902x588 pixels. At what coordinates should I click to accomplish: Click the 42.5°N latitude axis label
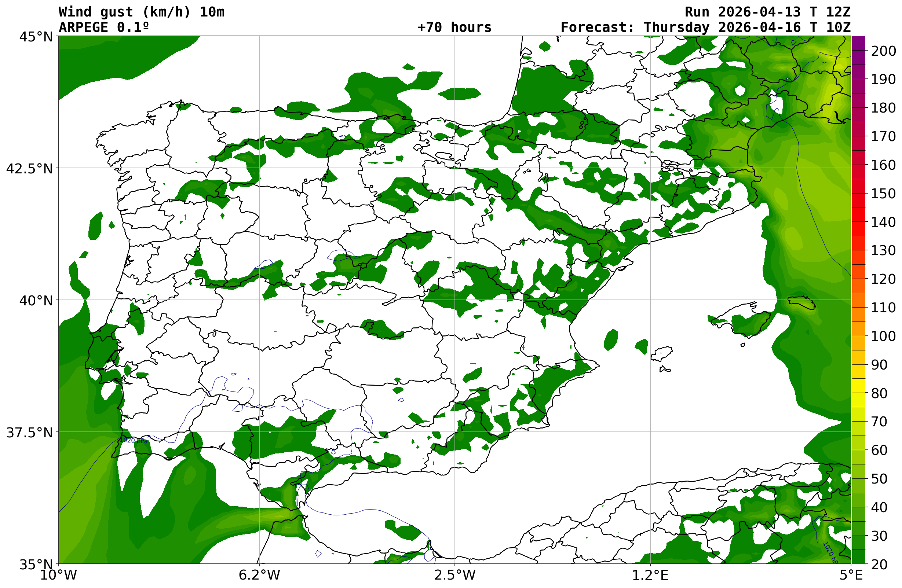(x=30, y=169)
